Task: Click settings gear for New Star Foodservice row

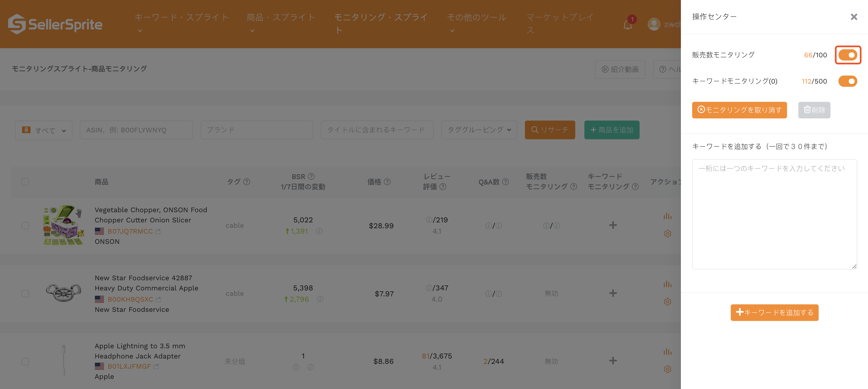Action: [x=667, y=302]
